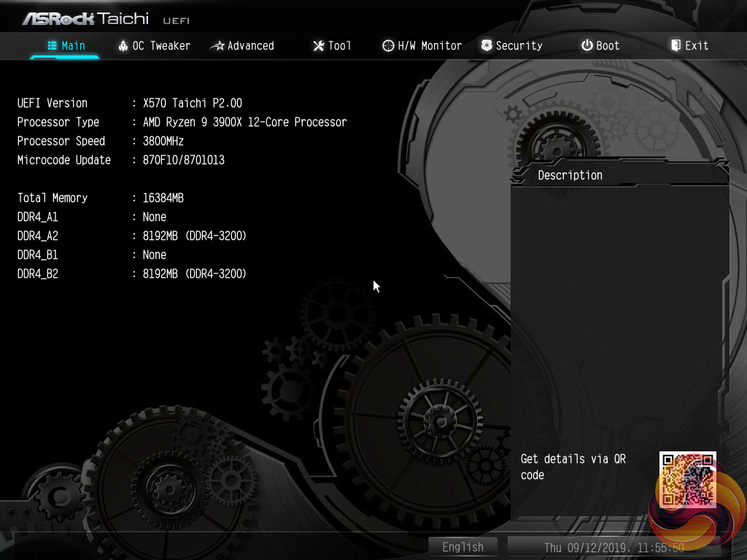Go to the Tool tab

pos(332,46)
